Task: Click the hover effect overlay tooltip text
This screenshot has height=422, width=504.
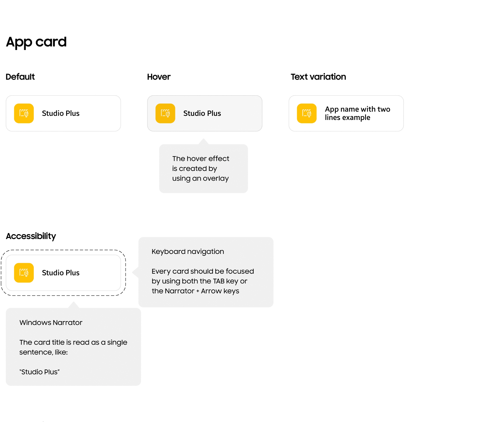Action: pyautogui.click(x=200, y=169)
